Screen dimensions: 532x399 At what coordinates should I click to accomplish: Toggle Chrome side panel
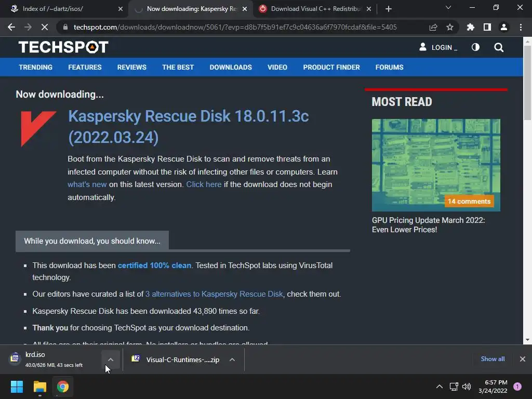487,27
